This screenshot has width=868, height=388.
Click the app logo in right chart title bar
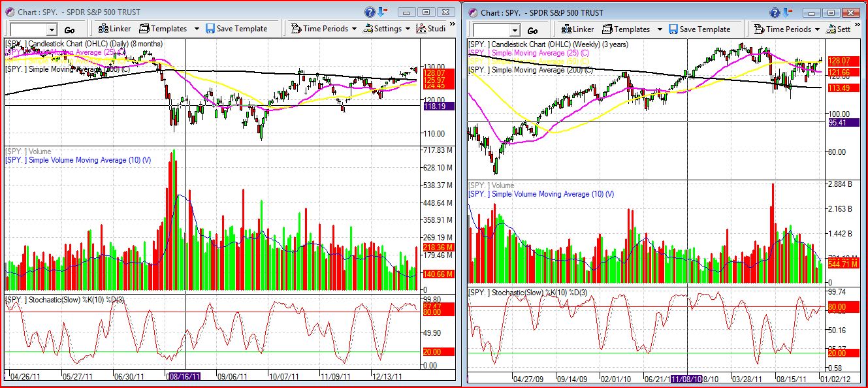coord(473,12)
